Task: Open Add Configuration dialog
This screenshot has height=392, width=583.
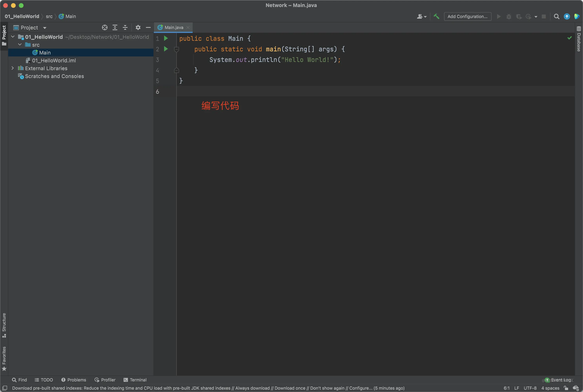Action: tap(467, 16)
